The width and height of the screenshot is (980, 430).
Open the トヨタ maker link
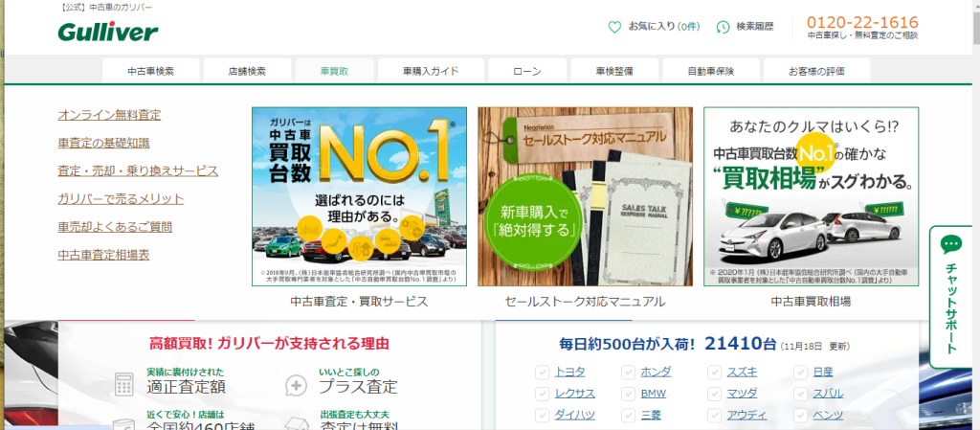pos(570,373)
